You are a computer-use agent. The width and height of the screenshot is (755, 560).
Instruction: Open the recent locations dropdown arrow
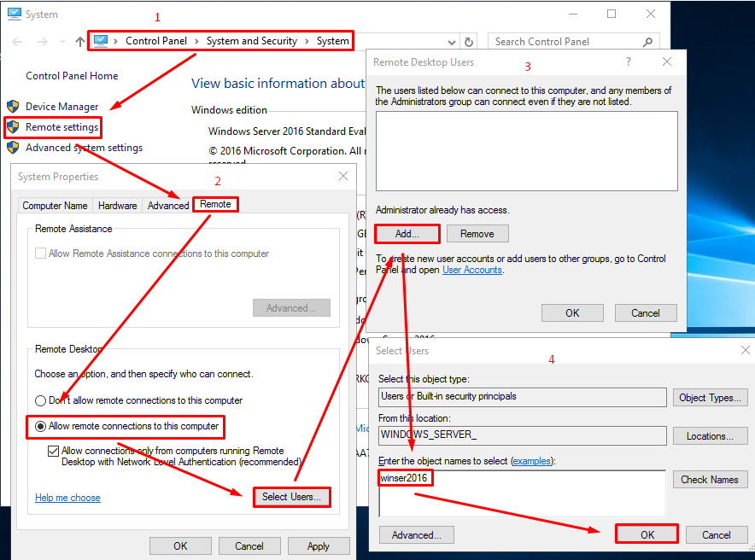click(x=62, y=42)
